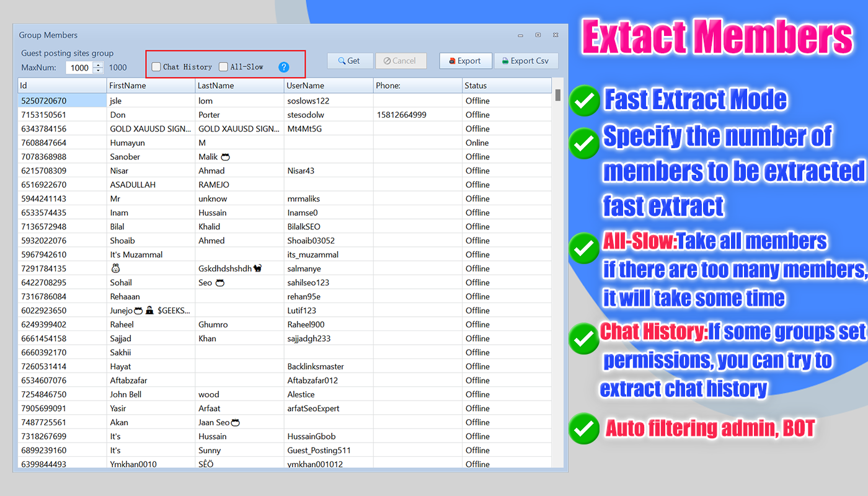The width and height of the screenshot is (868, 496).
Task: Close the Group Members window
Action: (x=556, y=35)
